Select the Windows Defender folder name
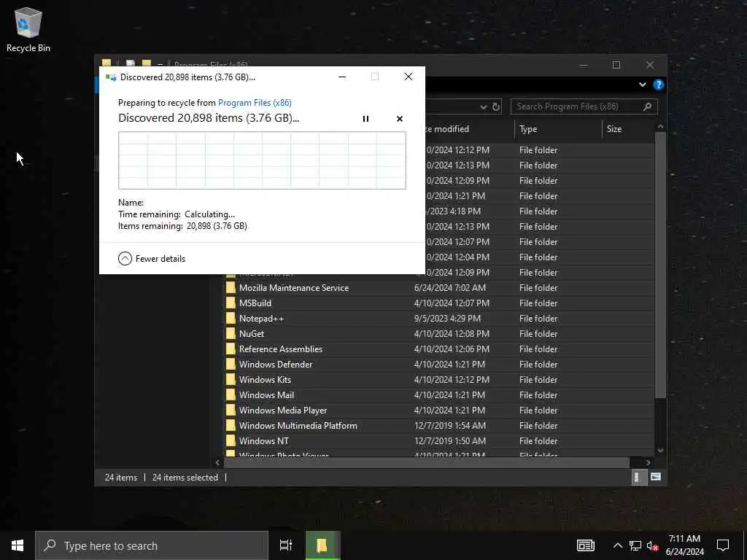The width and height of the screenshot is (747, 560). (276, 365)
